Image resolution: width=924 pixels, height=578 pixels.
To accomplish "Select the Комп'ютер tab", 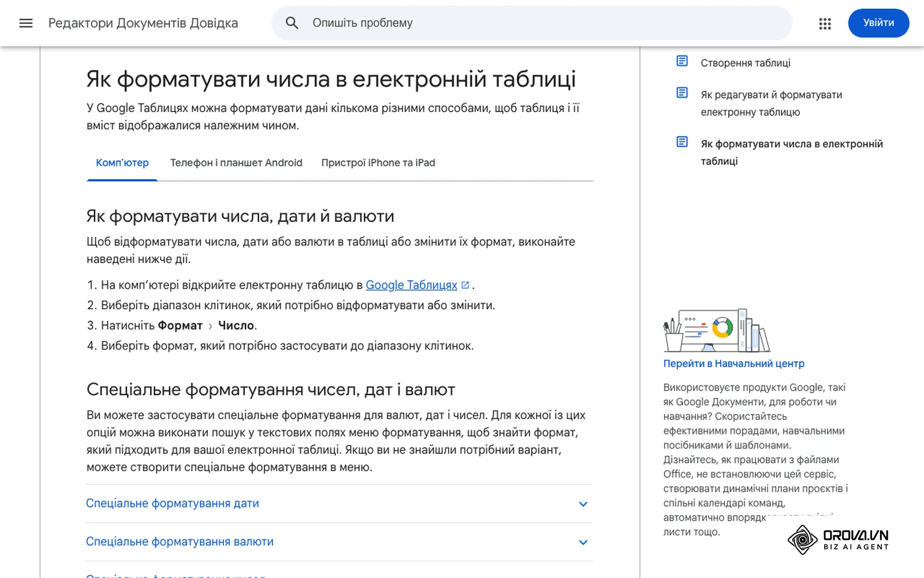I will [x=122, y=163].
